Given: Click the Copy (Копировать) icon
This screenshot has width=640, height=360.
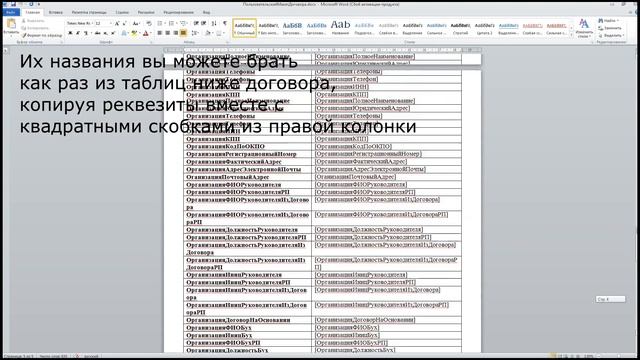Looking at the screenshot, I should click(24, 28).
